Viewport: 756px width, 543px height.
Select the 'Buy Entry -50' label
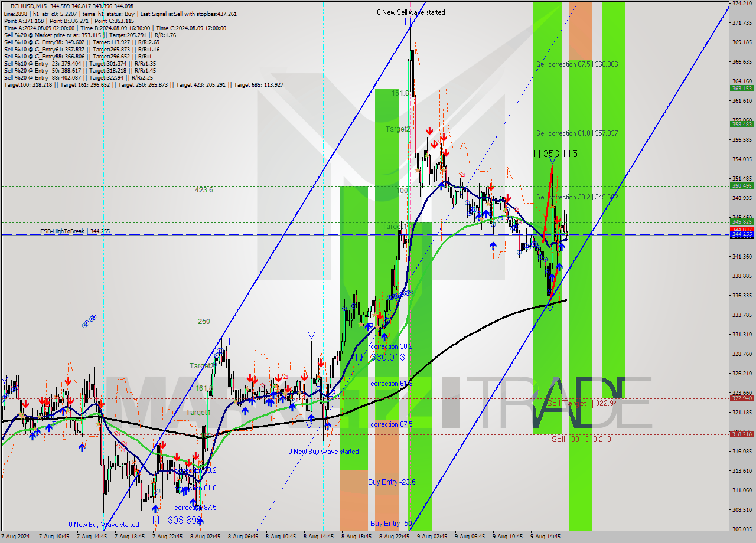coord(390,523)
